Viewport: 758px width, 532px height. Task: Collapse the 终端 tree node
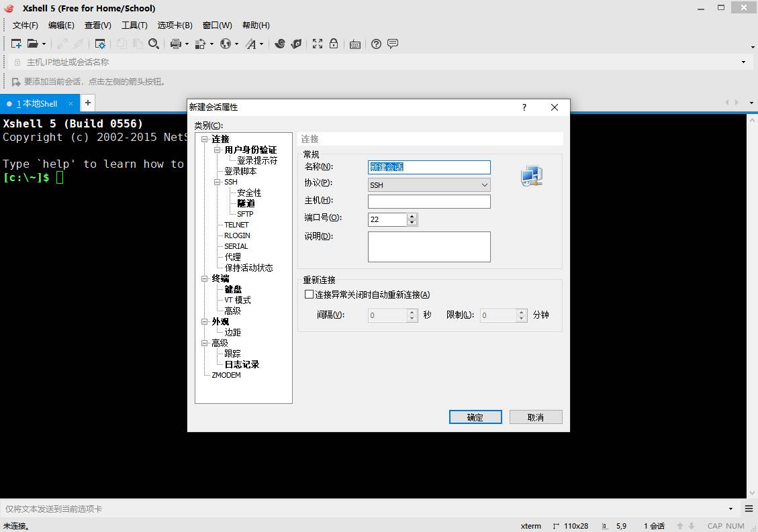click(x=205, y=278)
